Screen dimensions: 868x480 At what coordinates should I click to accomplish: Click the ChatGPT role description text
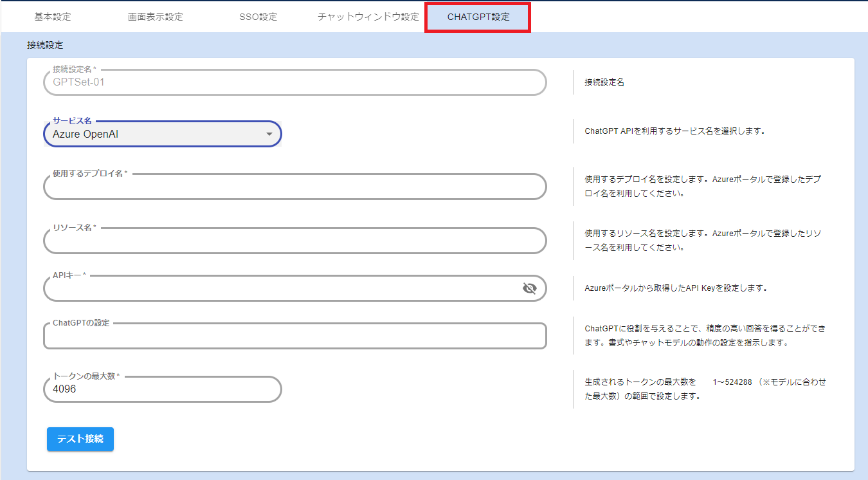705,335
